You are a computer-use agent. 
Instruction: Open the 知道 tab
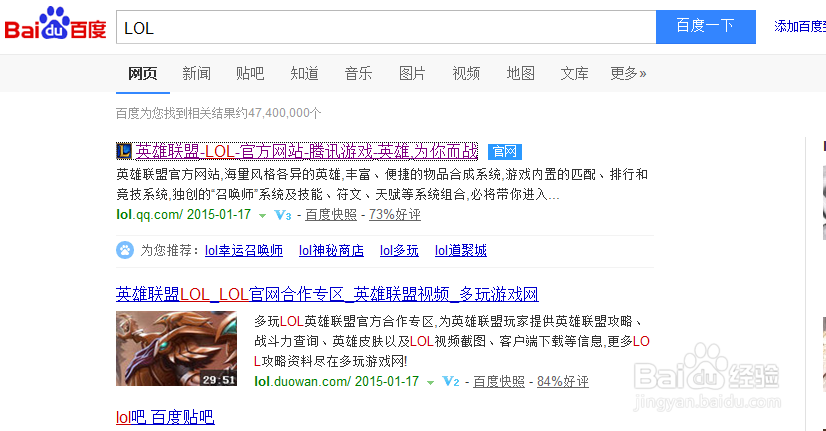[x=304, y=73]
